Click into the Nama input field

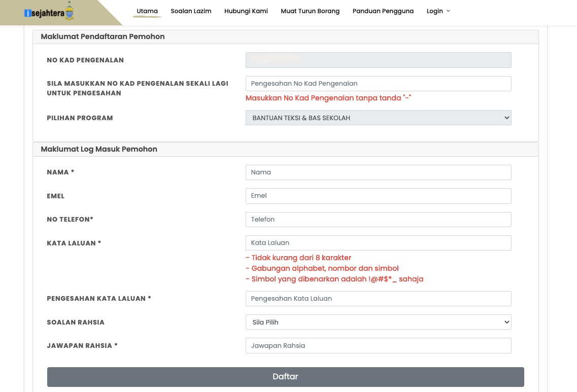[x=378, y=172]
